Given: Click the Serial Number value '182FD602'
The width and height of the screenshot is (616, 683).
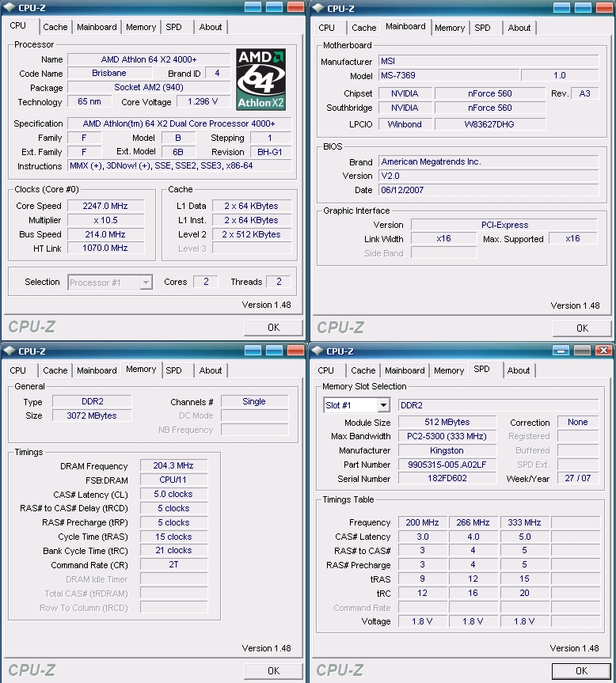Looking at the screenshot, I should (447, 478).
